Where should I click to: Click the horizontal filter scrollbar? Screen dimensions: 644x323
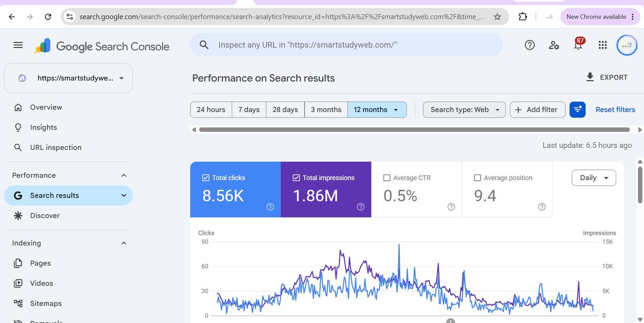[x=415, y=130]
